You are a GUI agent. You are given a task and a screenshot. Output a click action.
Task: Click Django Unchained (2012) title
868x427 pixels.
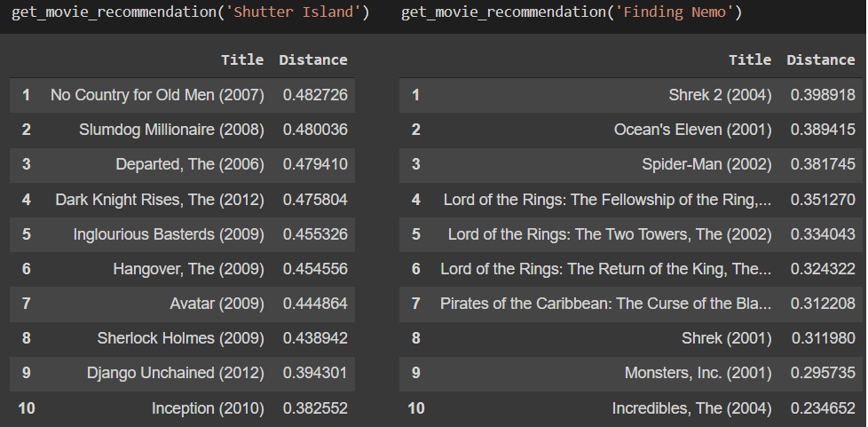pyautogui.click(x=176, y=373)
